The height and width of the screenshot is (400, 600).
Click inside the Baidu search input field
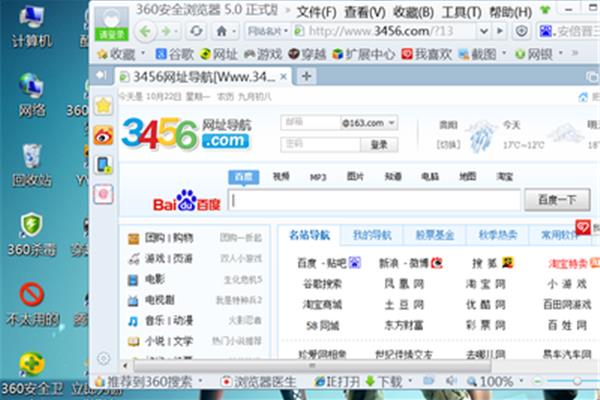tap(374, 200)
